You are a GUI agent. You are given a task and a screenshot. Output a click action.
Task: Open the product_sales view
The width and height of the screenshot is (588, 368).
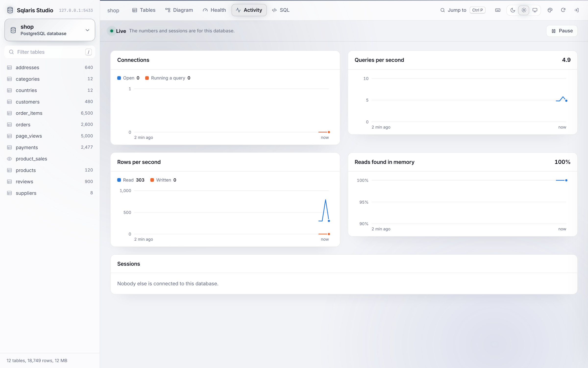(50, 159)
